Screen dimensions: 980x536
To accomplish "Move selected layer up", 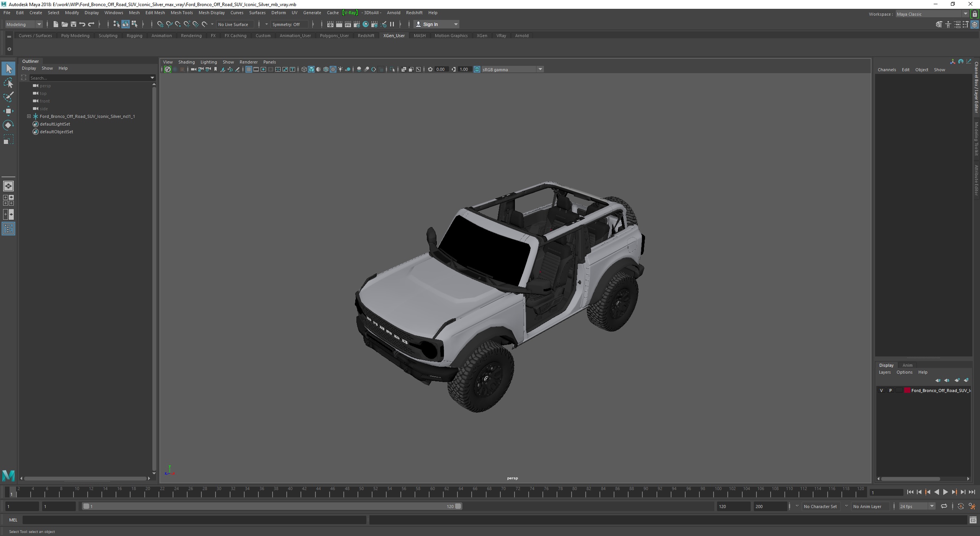I will click(x=938, y=380).
